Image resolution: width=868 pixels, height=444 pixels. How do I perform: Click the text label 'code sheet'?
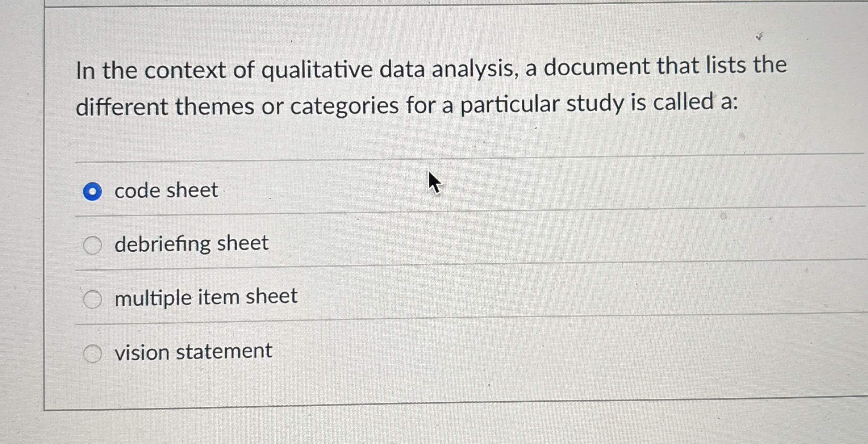pos(165,190)
